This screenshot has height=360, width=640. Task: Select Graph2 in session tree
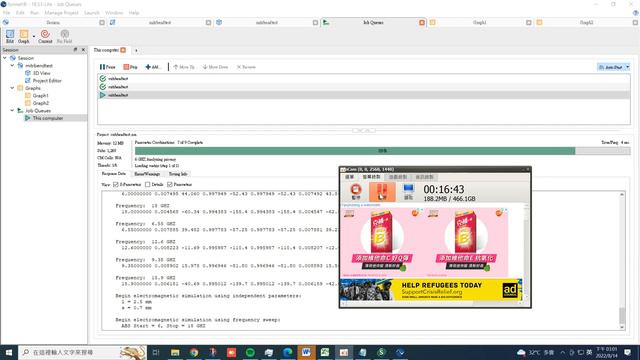(40, 103)
